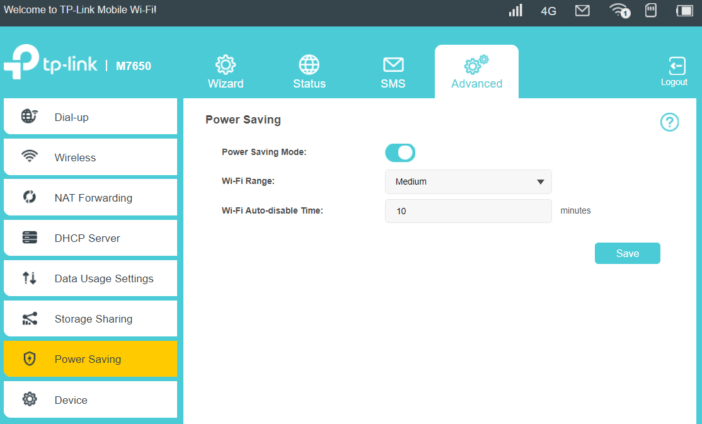
Task: Switch to the Status tab
Action: 309,72
